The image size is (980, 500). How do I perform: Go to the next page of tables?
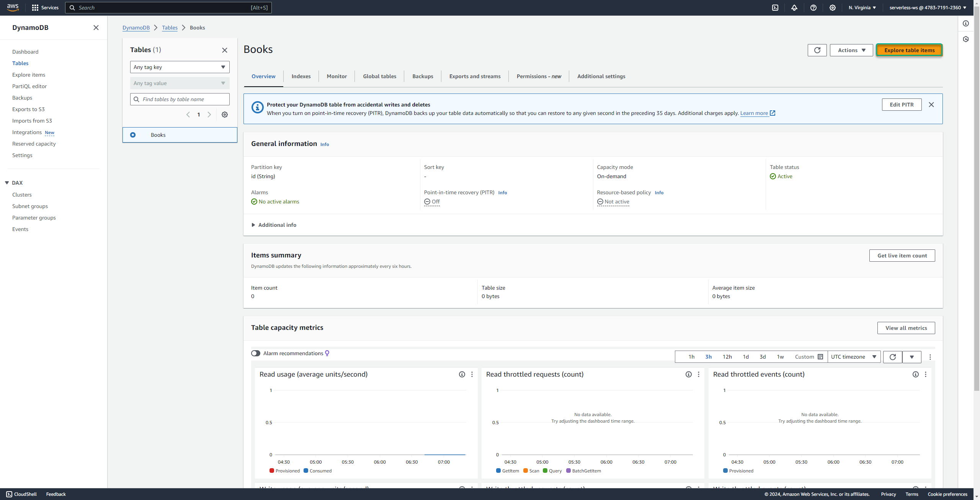pos(209,115)
